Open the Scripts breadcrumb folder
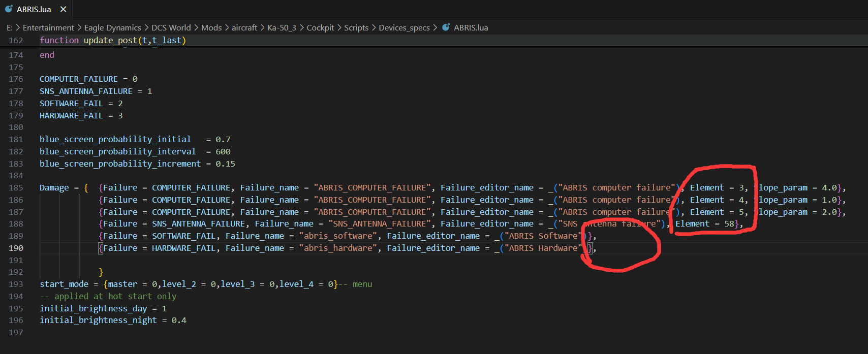The image size is (868, 354). 356,27
